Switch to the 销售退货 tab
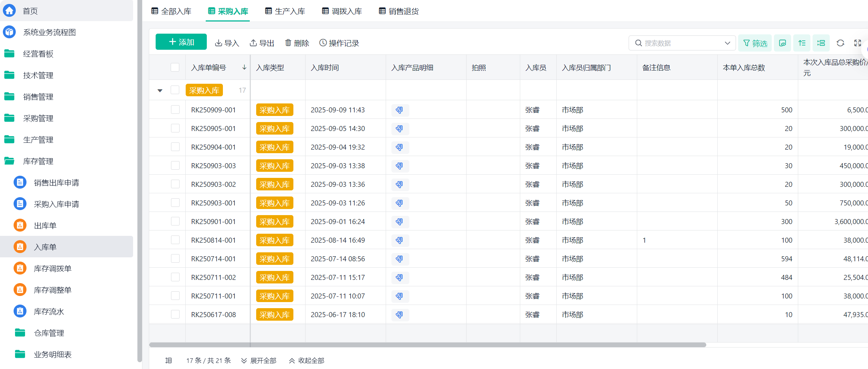This screenshot has height=369, width=868. point(399,11)
